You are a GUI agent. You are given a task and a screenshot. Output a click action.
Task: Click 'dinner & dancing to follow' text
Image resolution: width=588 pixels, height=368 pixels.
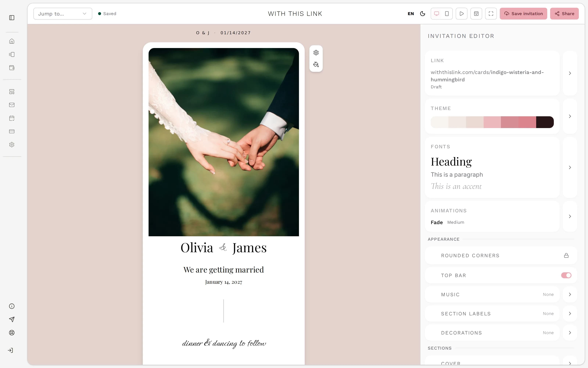tap(224, 343)
